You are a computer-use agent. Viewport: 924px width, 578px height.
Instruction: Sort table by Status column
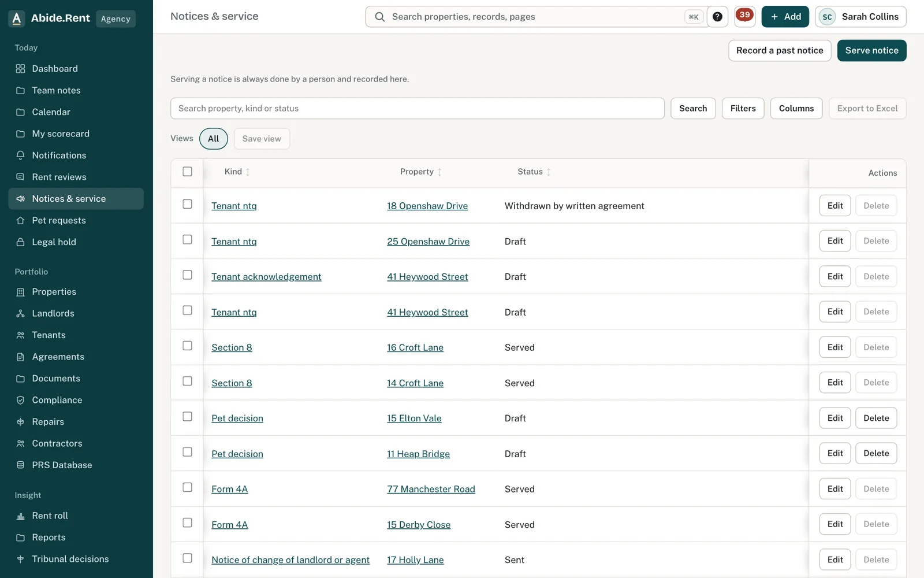534,172
